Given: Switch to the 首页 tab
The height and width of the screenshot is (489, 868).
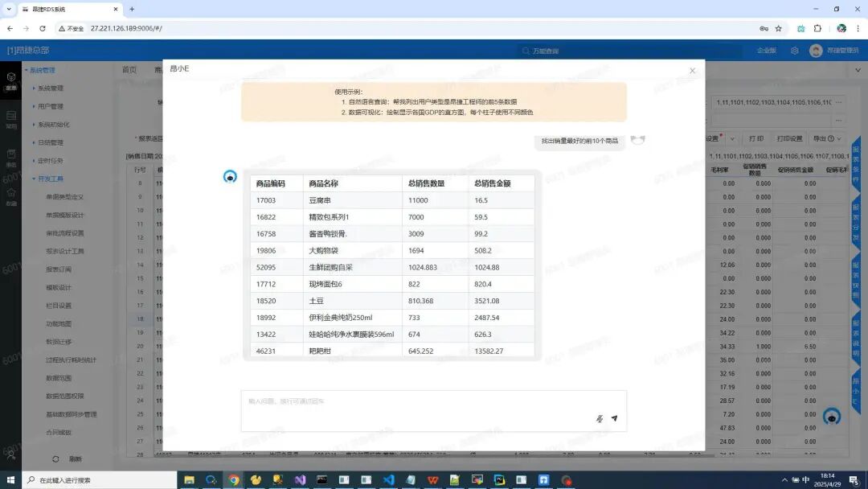Looking at the screenshot, I should 129,69.
